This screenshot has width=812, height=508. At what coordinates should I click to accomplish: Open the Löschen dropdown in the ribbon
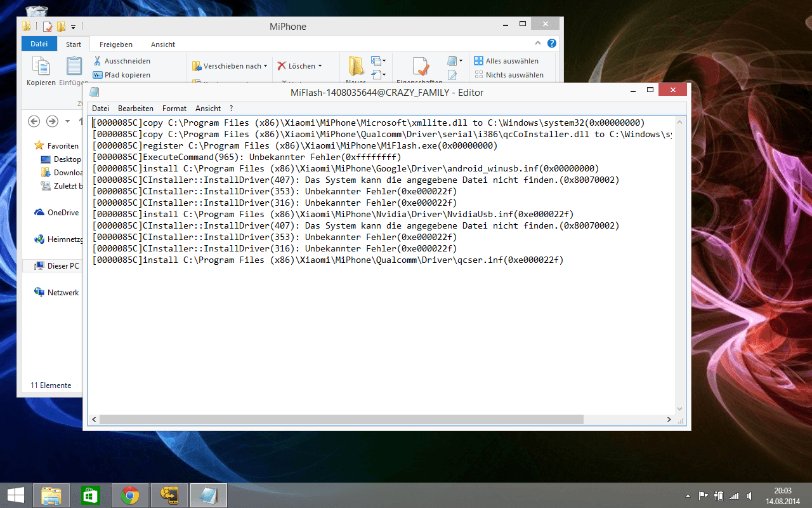(x=299, y=66)
